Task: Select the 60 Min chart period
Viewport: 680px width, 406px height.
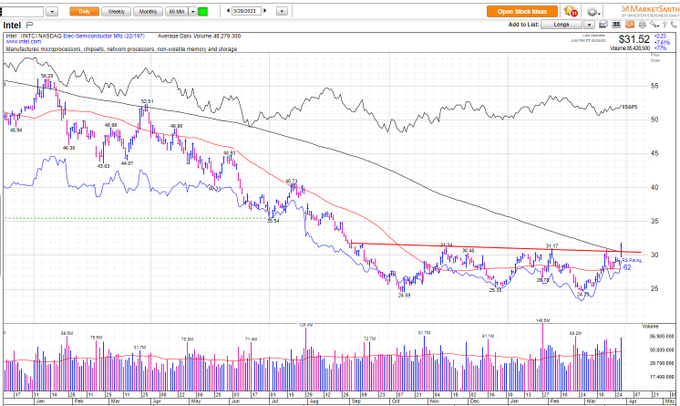Action: [x=177, y=12]
